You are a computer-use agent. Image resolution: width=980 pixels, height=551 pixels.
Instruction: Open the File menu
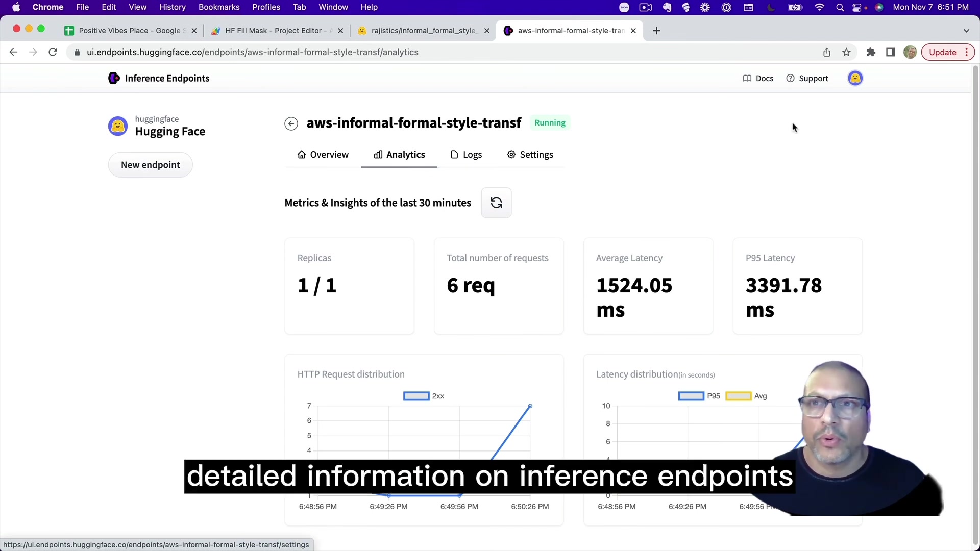pos(82,7)
